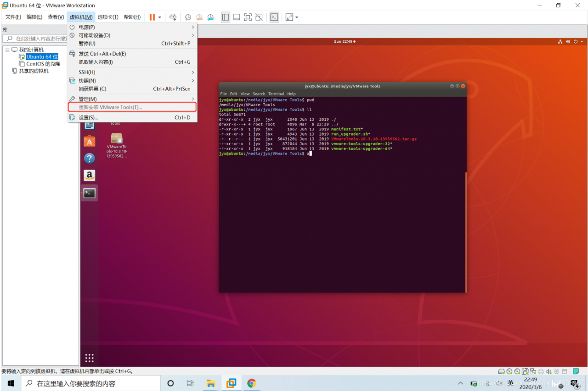588x391 pixels.
Task: Open the terminal window Help menu
Action: (x=292, y=94)
